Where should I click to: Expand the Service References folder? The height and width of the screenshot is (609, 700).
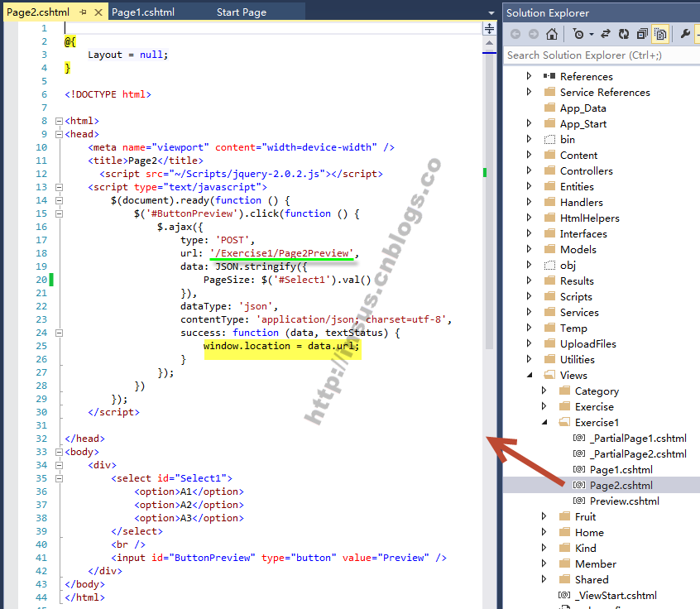click(x=529, y=92)
